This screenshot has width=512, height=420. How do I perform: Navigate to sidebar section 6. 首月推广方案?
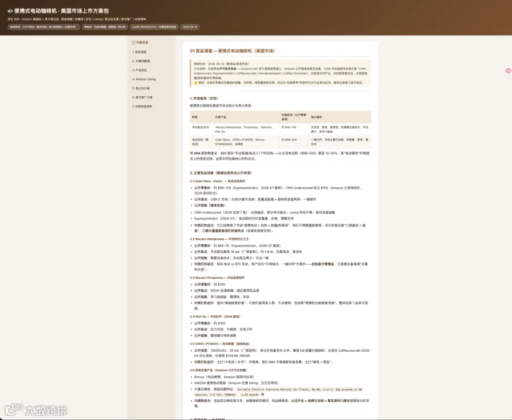point(142,97)
